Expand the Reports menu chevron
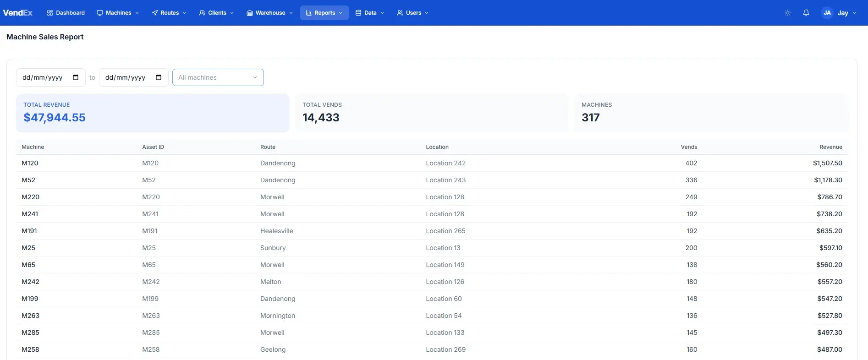 (x=341, y=13)
